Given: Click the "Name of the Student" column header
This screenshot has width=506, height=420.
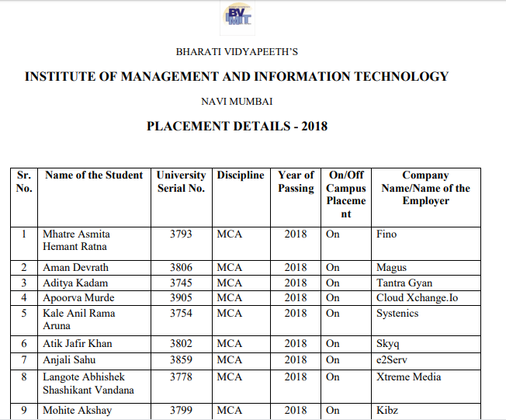Looking at the screenshot, I should coord(94,175).
